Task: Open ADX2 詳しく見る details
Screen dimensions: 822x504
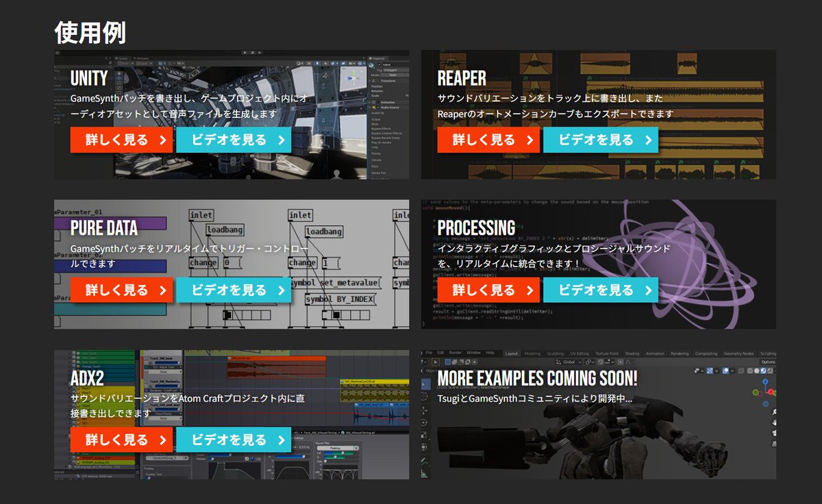Action: pos(121,440)
